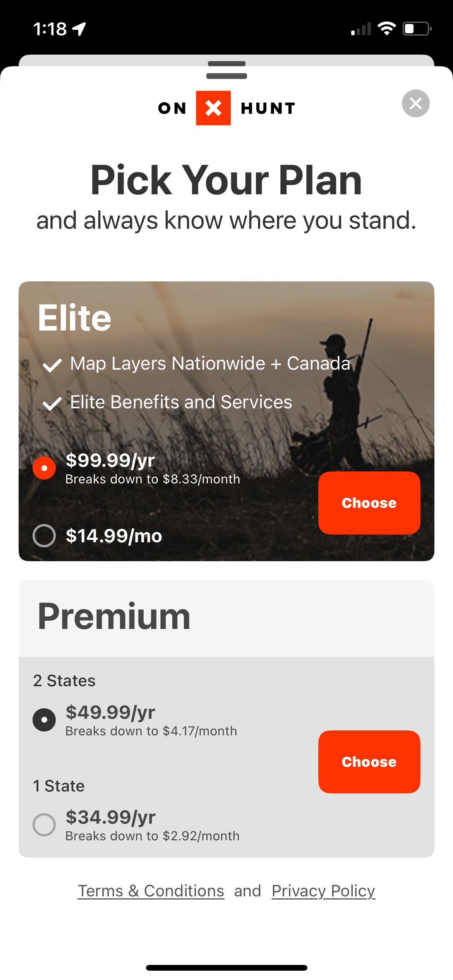453x980 pixels.
Task: Click the checkmark beside Elite Benefits and Services
Action: (x=52, y=404)
